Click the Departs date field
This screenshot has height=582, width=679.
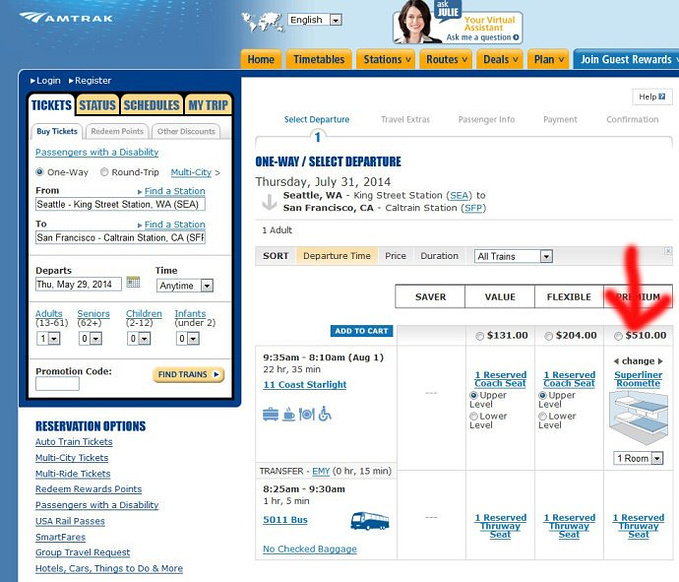(x=78, y=285)
